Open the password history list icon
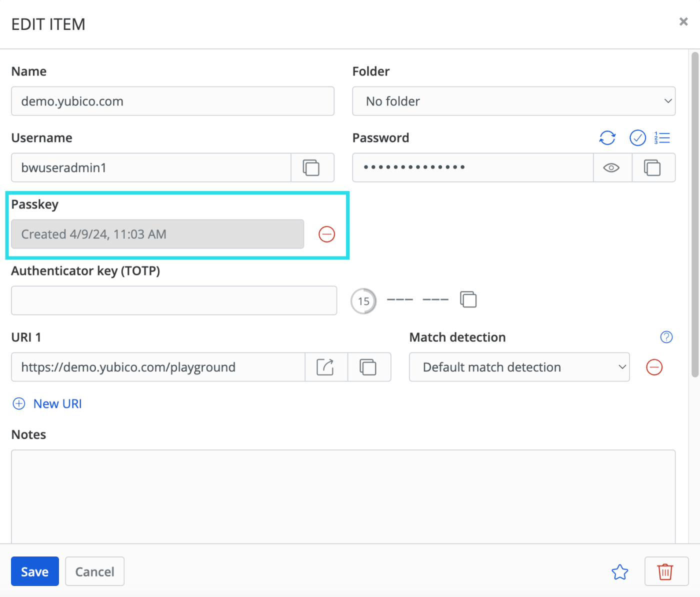The height and width of the screenshot is (597, 700). point(662,138)
